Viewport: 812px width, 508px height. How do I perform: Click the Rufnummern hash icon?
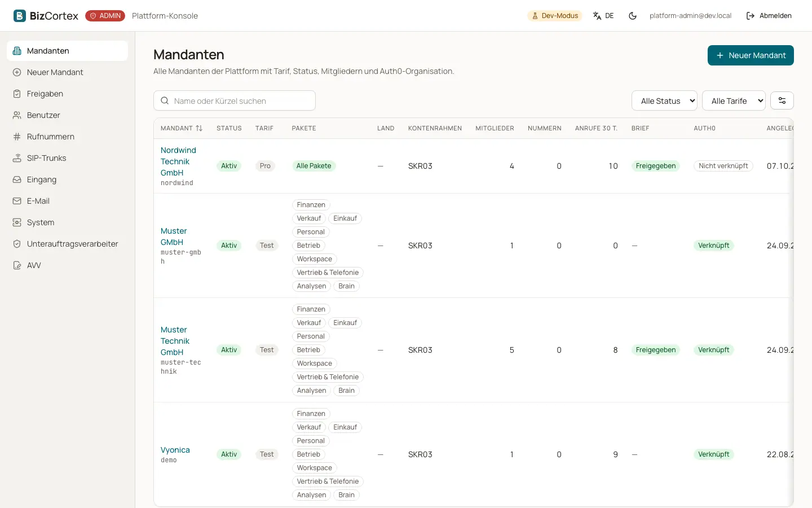point(17,137)
